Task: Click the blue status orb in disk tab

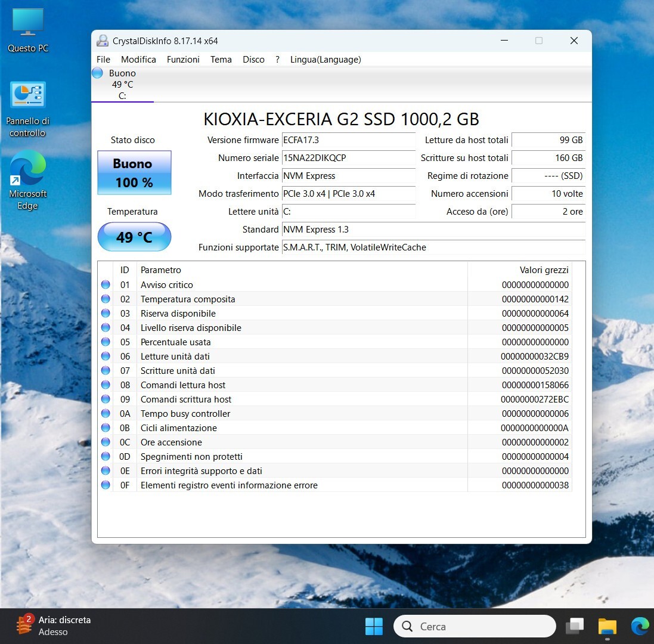Action: click(97, 73)
